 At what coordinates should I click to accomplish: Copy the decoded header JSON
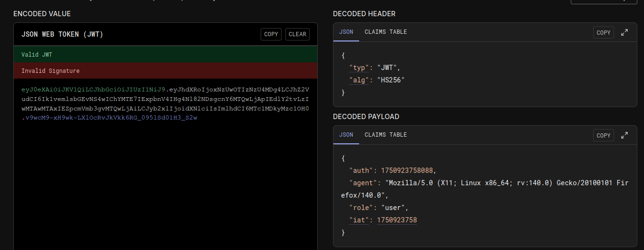pyautogui.click(x=603, y=32)
